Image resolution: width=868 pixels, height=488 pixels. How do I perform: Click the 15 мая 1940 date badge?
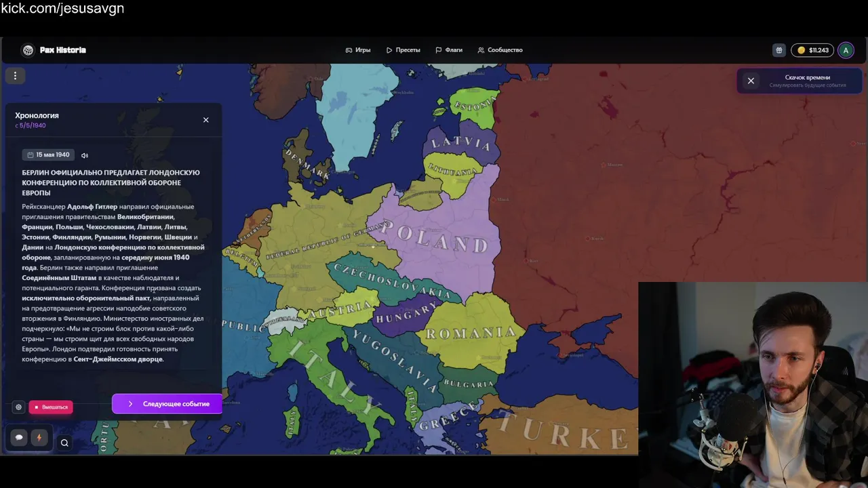point(48,155)
